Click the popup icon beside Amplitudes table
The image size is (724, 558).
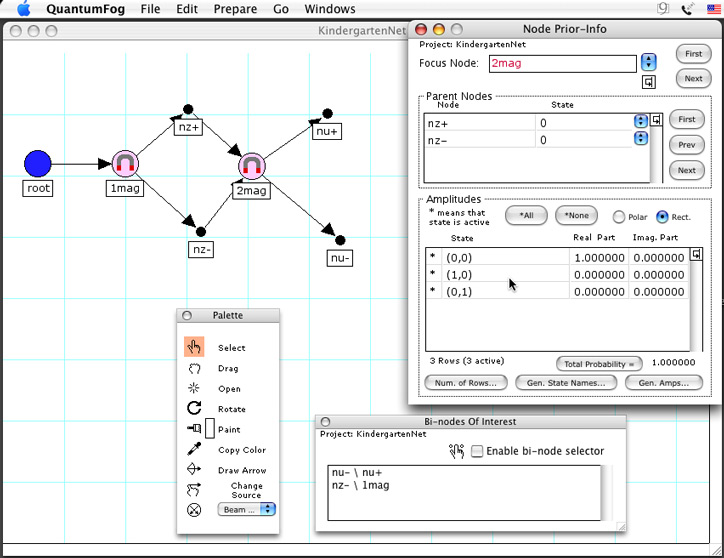[x=696, y=254]
